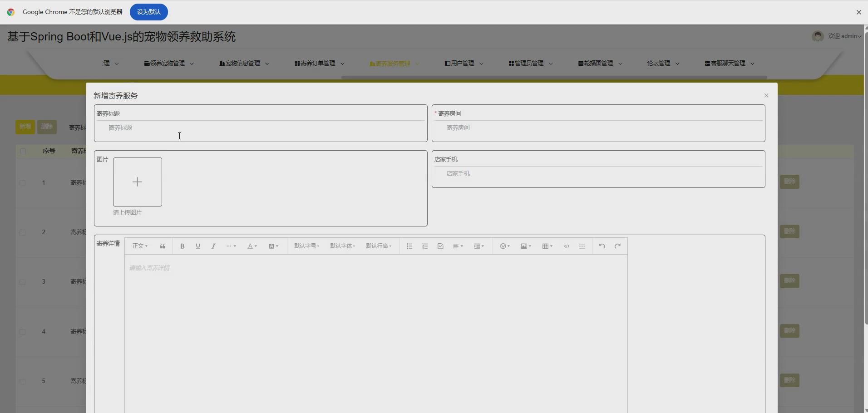Viewport: 868px width, 413px height.
Task: Insert a horizontal divider line
Action: point(582,246)
